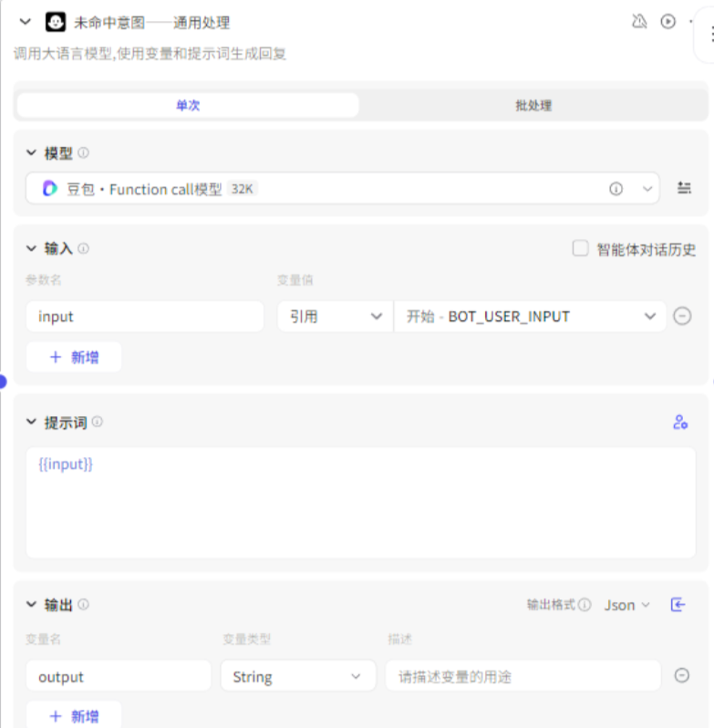
Task: Click 新增 button under the input section
Action: point(74,357)
